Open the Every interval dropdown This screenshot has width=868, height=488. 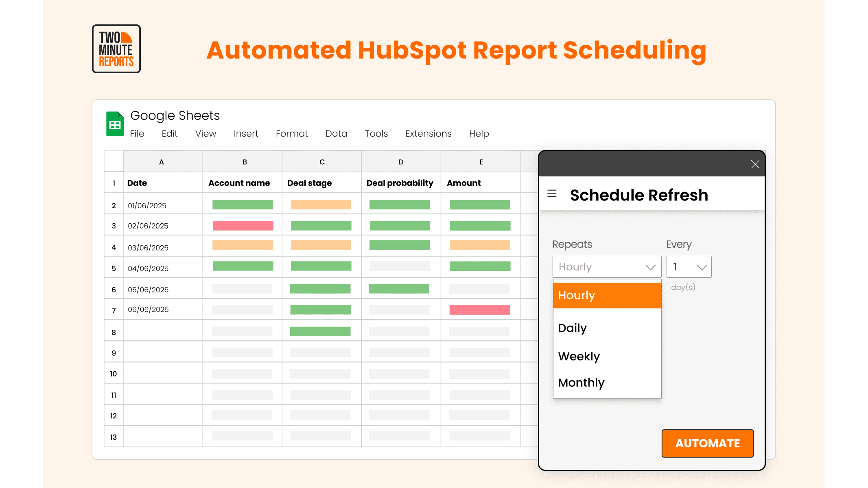(689, 267)
